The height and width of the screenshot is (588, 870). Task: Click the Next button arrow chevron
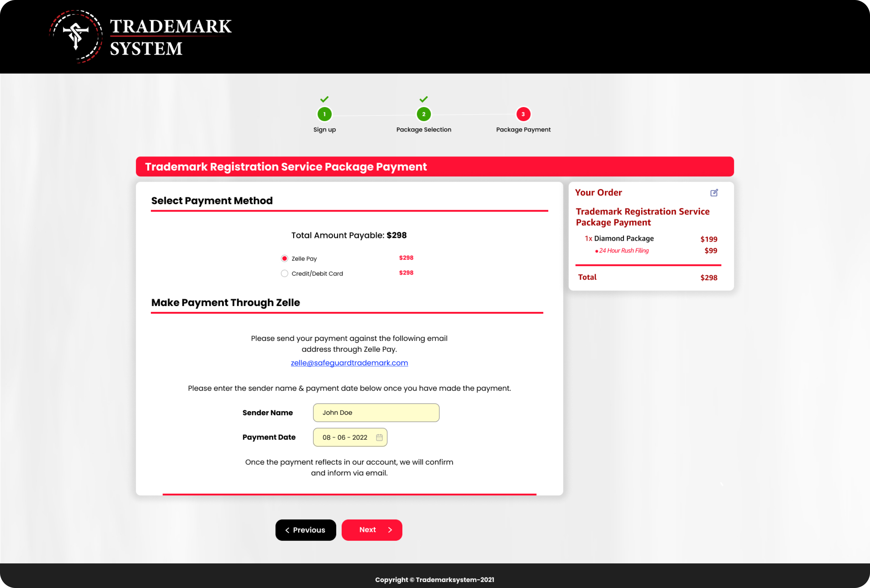(x=390, y=530)
